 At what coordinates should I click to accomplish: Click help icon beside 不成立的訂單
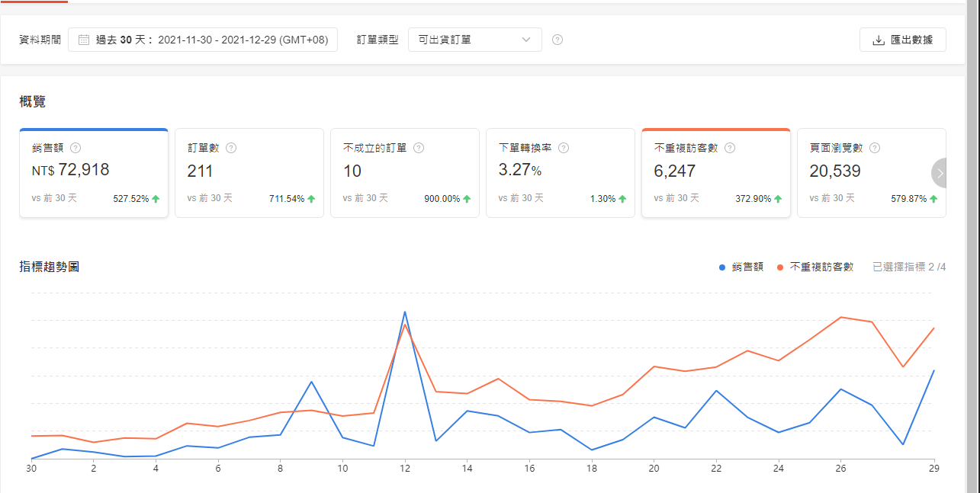(419, 149)
